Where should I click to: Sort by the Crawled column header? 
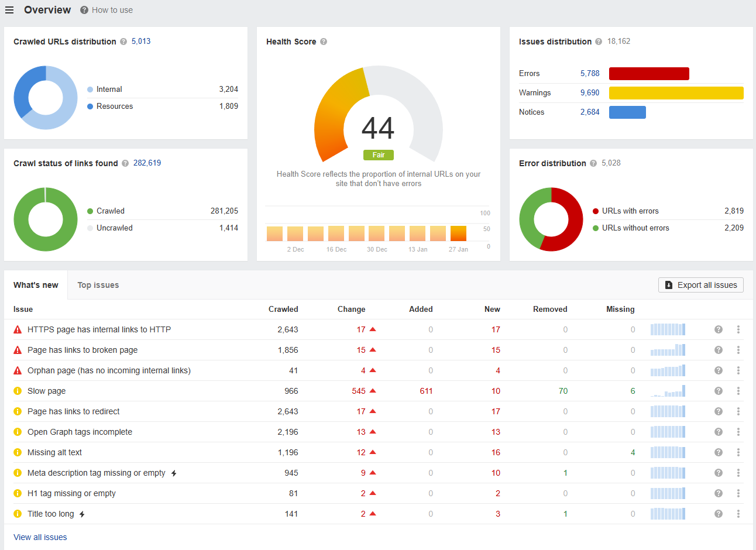[x=283, y=309]
